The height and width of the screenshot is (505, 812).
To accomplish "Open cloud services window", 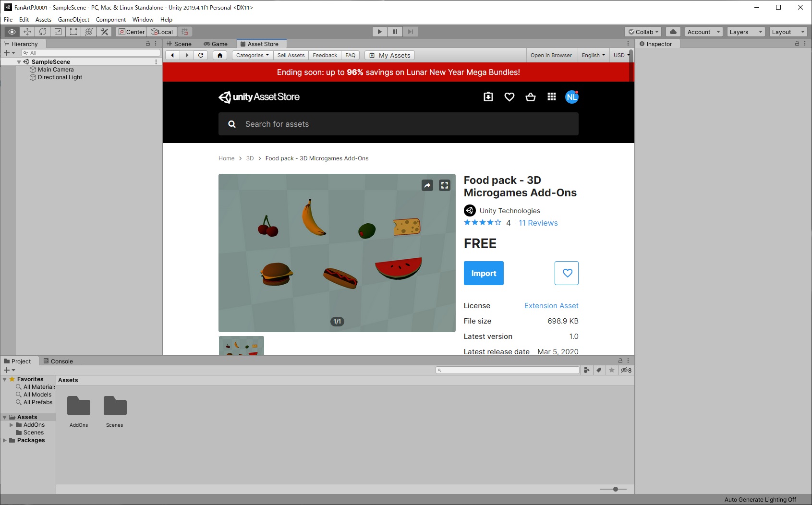I will click(x=673, y=32).
